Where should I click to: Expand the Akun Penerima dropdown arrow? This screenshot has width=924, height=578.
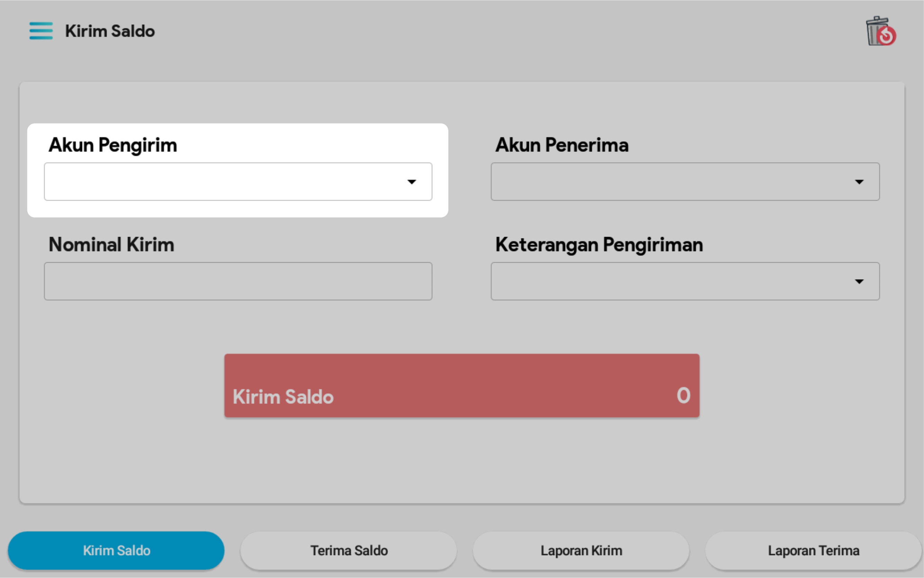point(859,182)
